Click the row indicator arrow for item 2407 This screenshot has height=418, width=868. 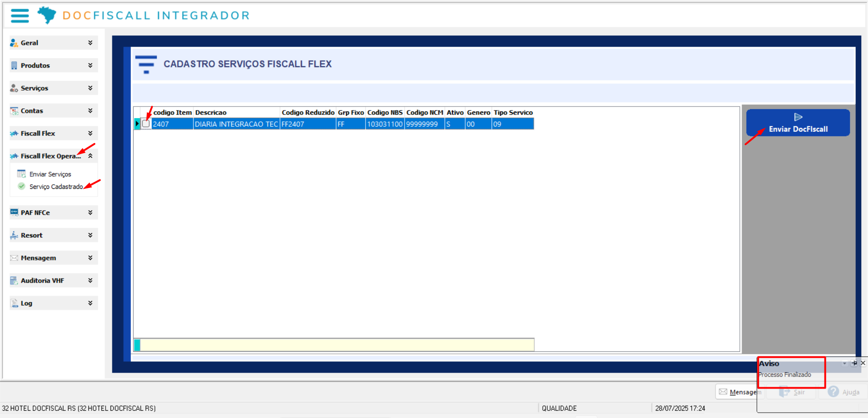(x=137, y=124)
